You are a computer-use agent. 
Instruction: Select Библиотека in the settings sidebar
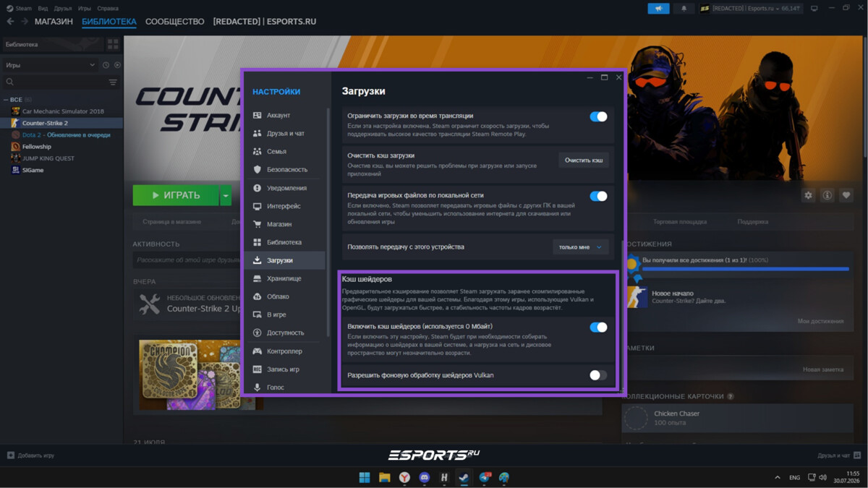pyautogui.click(x=285, y=242)
